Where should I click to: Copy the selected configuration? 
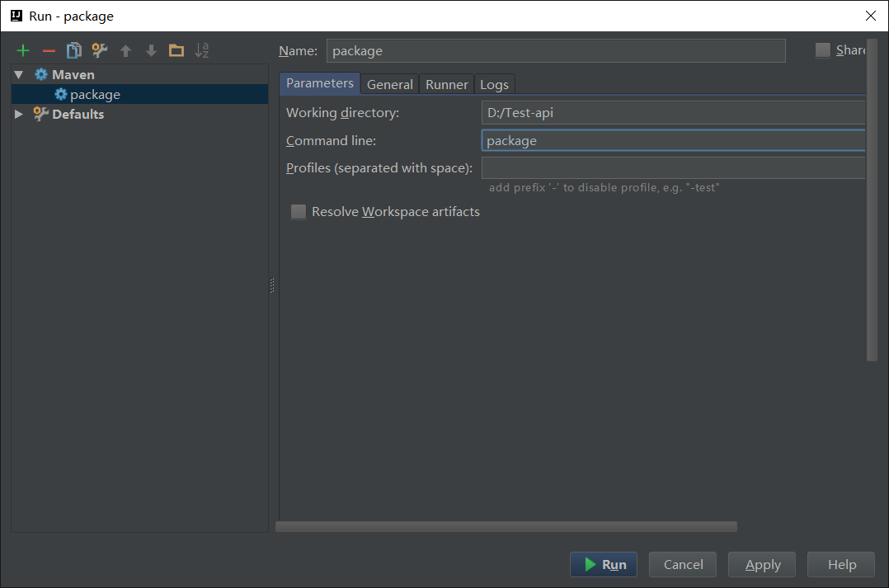click(73, 50)
